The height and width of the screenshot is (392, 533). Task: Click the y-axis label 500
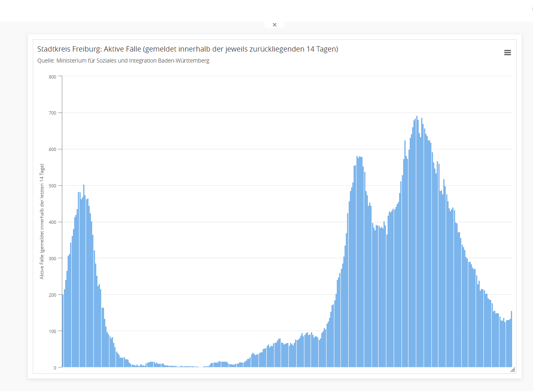coord(52,186)
